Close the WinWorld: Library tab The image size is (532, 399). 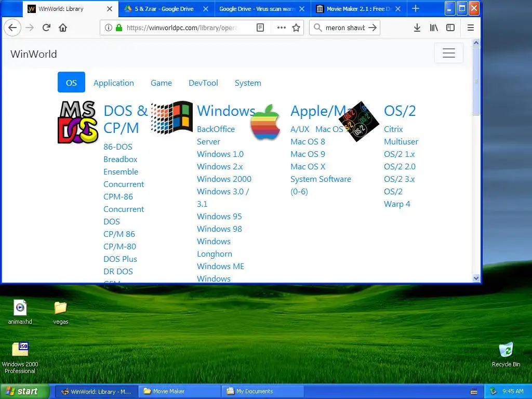click(x=109, y=9)
